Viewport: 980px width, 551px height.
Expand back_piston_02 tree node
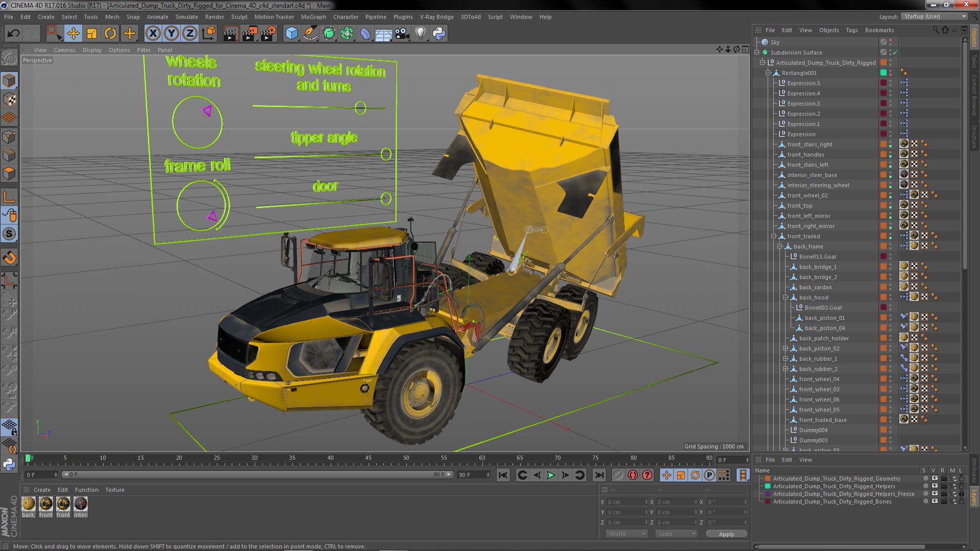point(786,348)
